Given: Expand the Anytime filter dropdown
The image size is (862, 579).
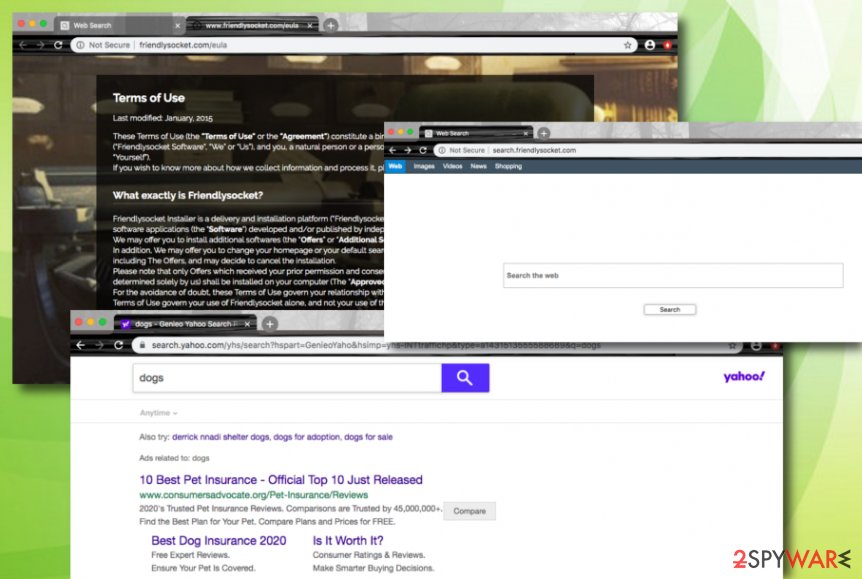Looking at the screenshot, I should click(158, 413).
